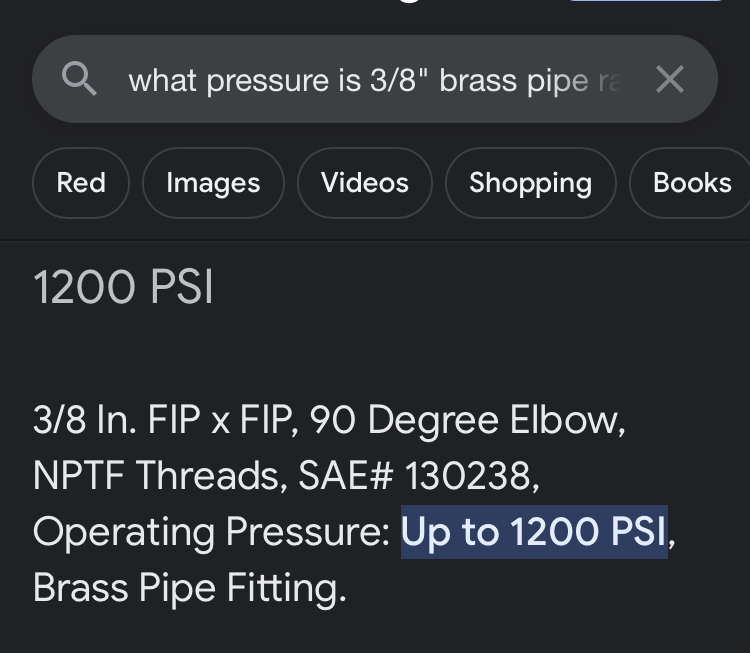Click the Operating Pressure label text
Image resolution: width=750 pixels, height=653 pixels.
coord(212,531)
